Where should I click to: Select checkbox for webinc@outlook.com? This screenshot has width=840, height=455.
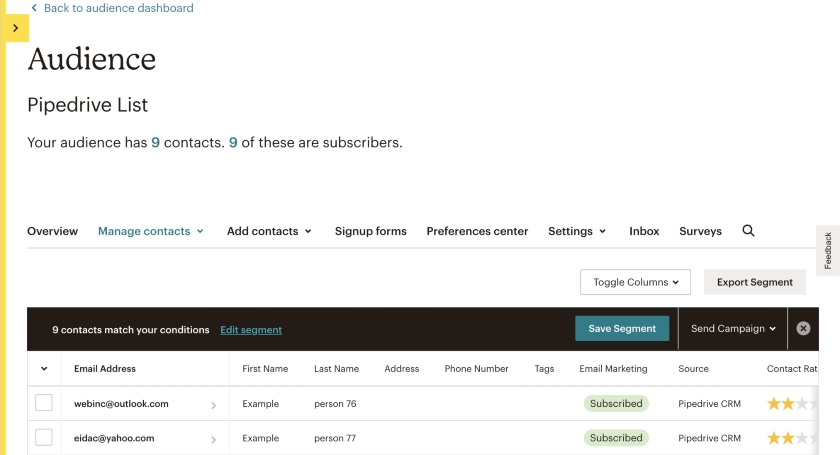44,404
